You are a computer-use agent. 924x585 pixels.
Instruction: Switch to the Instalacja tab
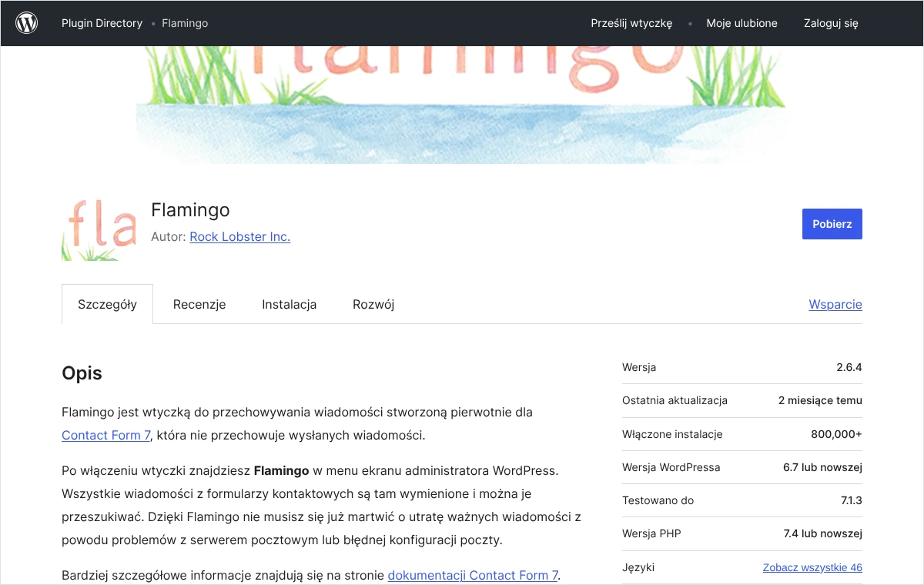[x=289, y=304]
